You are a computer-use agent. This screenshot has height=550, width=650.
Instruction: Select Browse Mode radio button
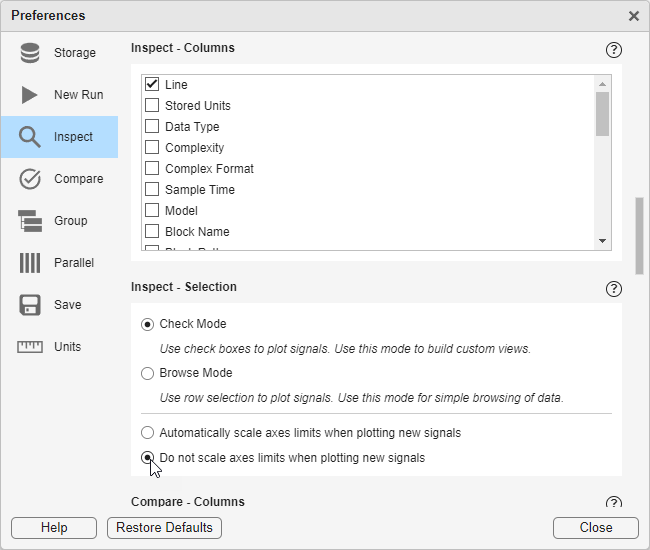click(148, 373)
